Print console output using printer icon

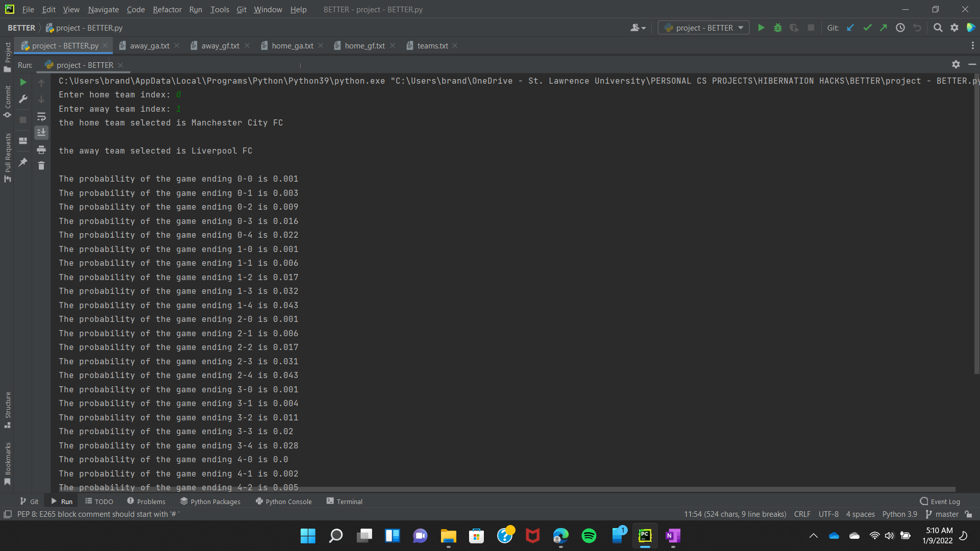tap(41, 149)
